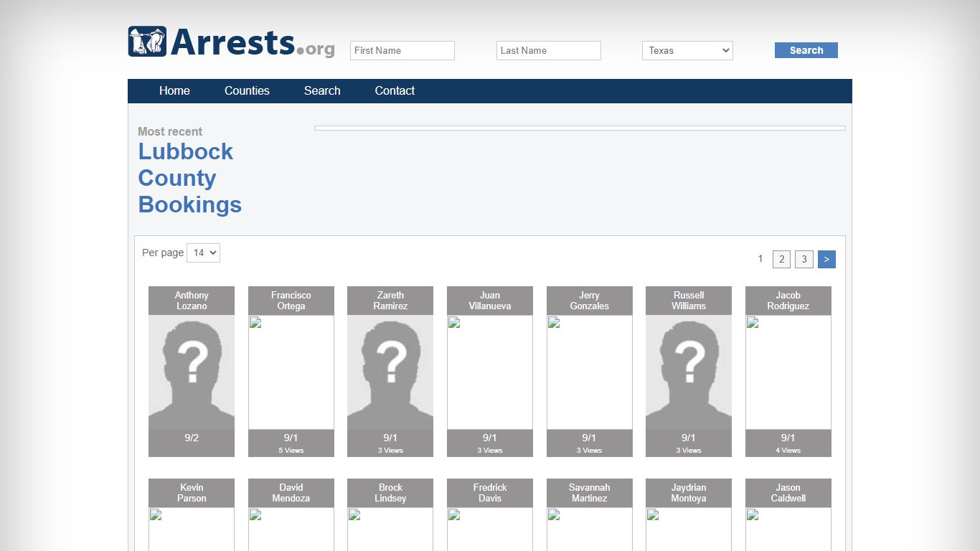Open Francisco Ortega's booking photo
Viewport: 980px width, 551px height.
tap(291, 372)
